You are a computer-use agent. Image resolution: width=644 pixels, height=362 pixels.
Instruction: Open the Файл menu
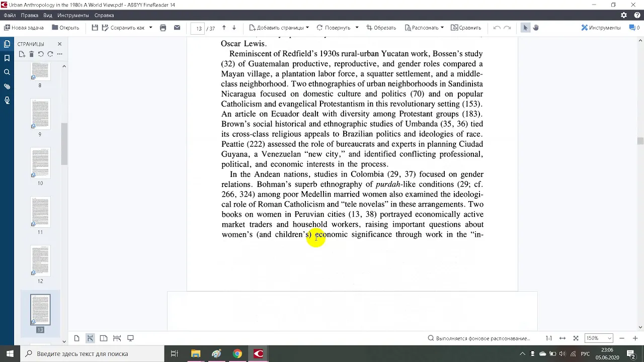pos(10,16)
